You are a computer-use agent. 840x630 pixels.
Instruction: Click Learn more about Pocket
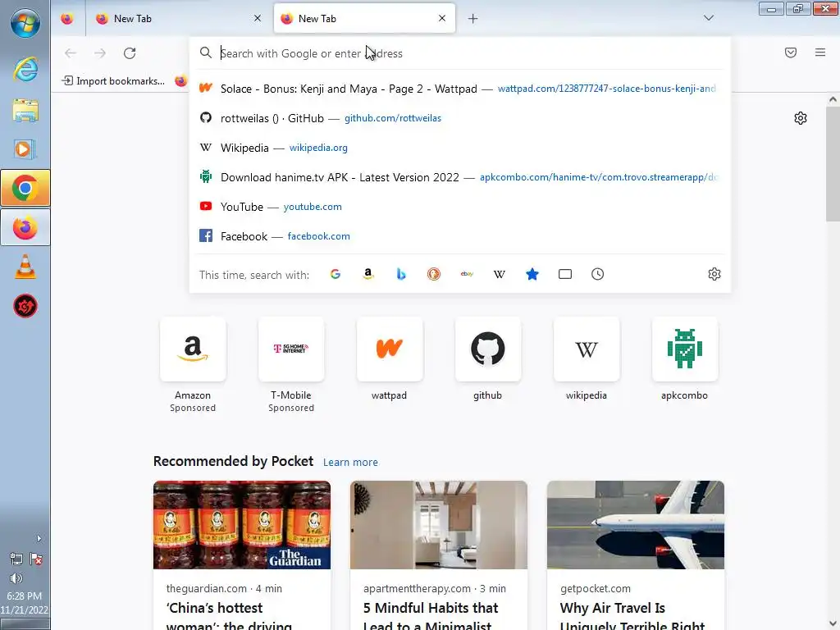click(350, 462)
